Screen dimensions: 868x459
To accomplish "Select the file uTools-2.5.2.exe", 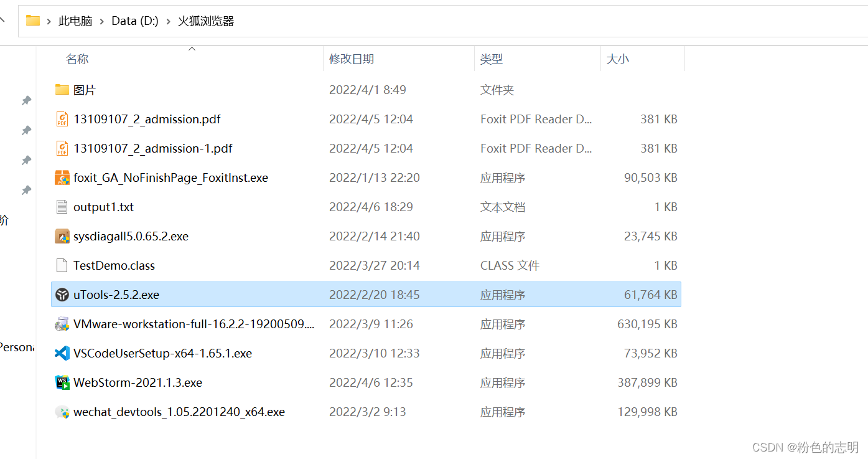I will [116, 295].
